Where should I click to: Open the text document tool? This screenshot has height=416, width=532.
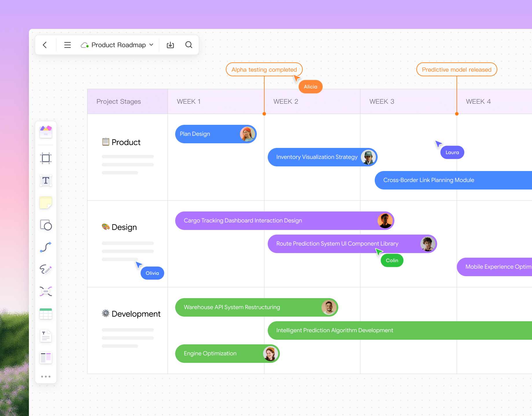(45, 336)
